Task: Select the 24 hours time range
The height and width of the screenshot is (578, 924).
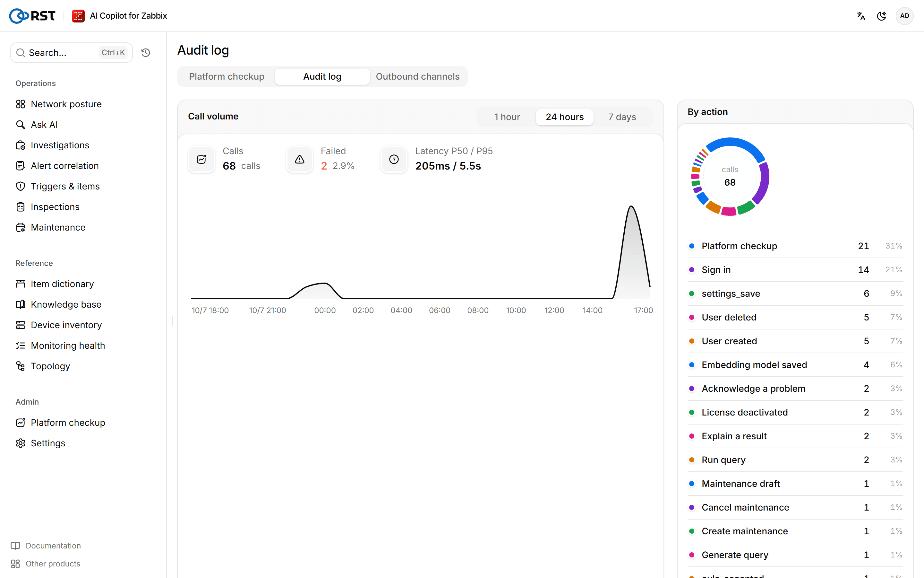Action: tap(565, 117)
